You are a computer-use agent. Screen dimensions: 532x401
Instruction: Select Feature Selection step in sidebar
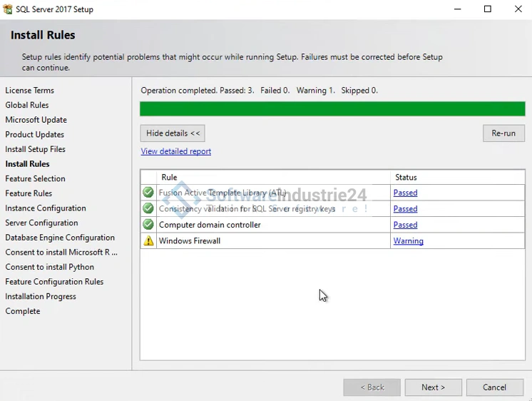click(x=35, y=178)
